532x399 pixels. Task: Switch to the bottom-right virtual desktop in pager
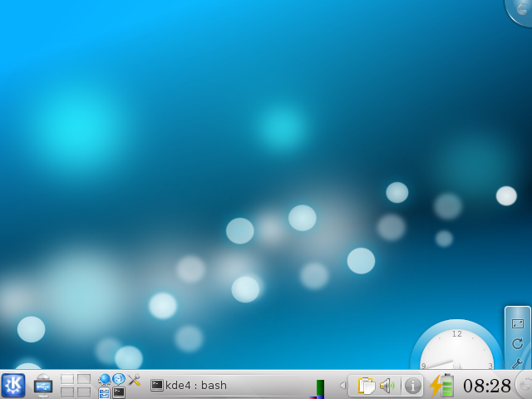84,392
